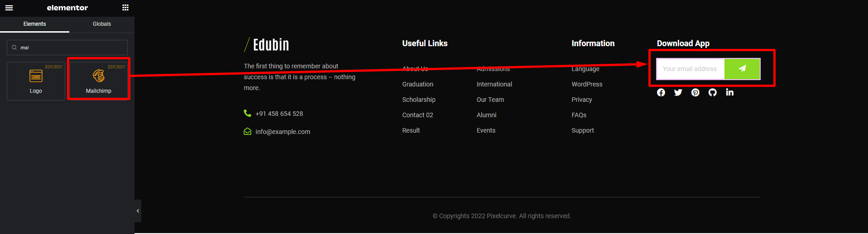The image size is (868, 234).
Task: Click the Our Team link
Action: tap(490, 100)
